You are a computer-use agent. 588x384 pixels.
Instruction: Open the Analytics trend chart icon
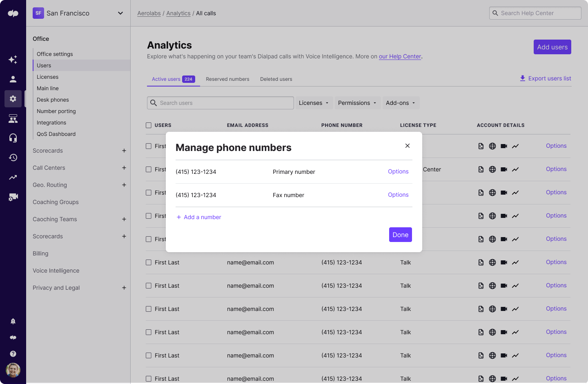coord(13,177)
